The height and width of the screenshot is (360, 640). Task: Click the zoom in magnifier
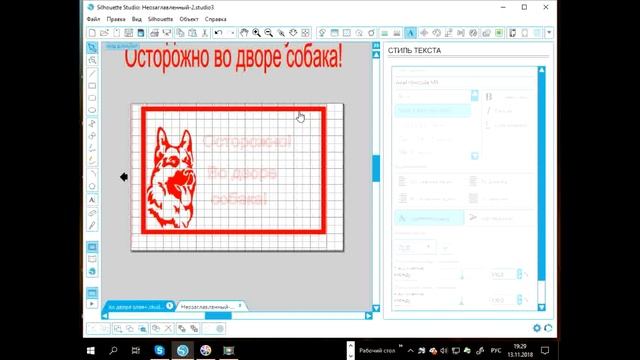coord(256,33)
